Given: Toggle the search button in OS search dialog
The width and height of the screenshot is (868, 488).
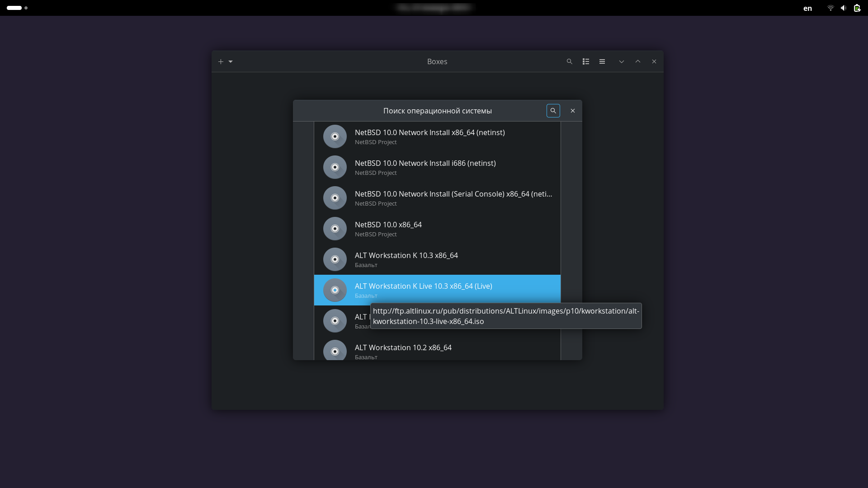Looking at the screenshot, I should 553,111.
